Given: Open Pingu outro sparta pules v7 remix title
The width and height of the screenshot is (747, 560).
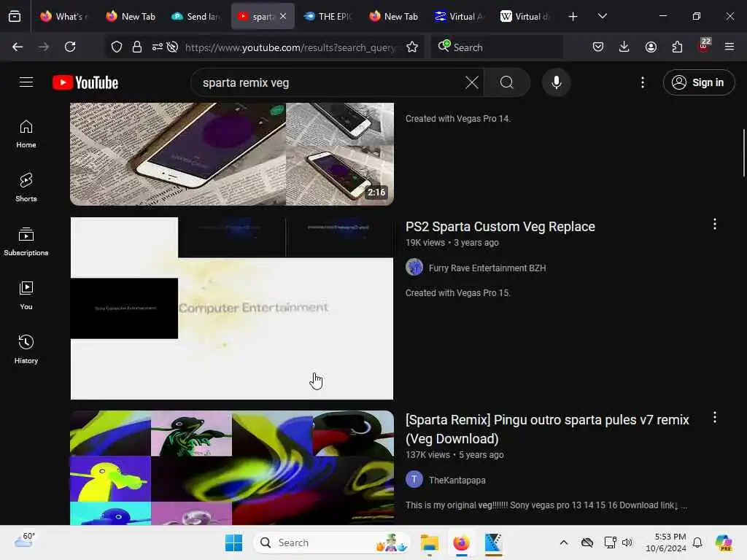Looking at the screenshot, I should tap(547, 429).
